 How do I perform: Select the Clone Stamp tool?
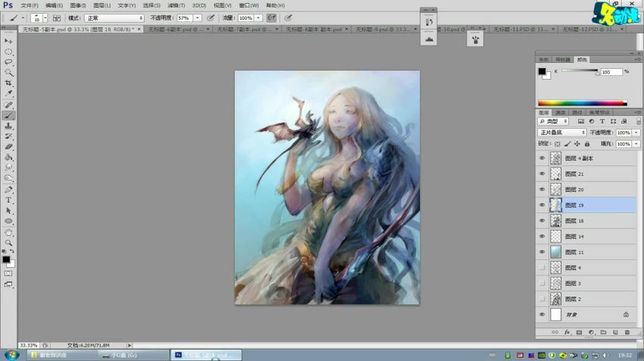click(8, 126)
